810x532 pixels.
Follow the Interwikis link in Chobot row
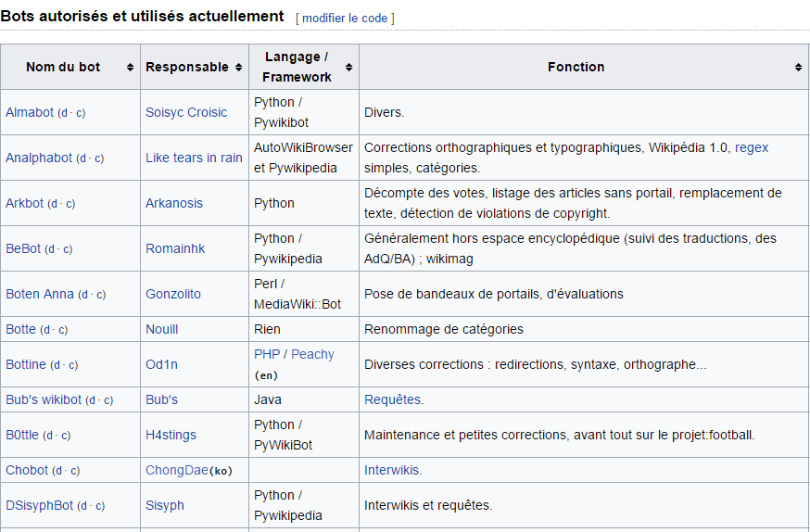pos(392,470)
